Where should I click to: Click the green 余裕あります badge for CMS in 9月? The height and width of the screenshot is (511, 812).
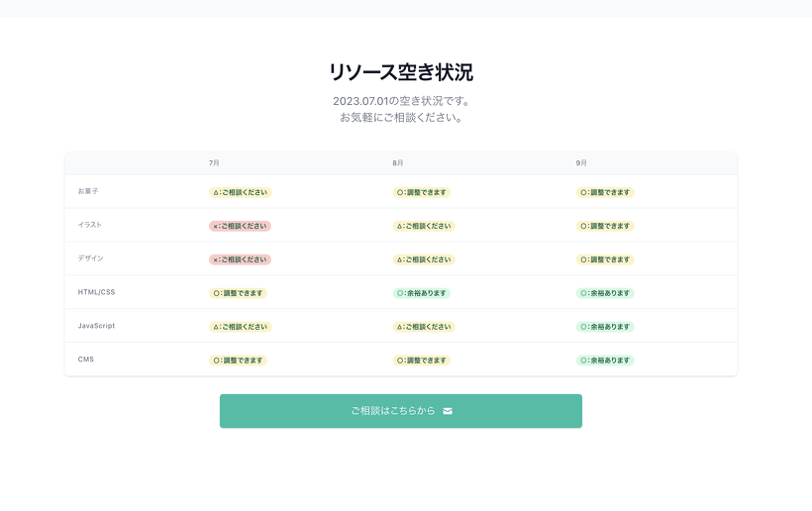[x=605, y=360]
